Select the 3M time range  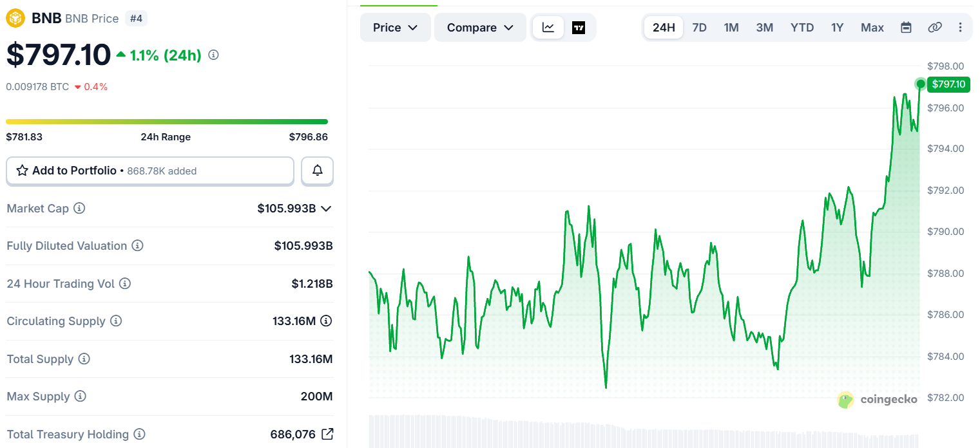point(765,28)
